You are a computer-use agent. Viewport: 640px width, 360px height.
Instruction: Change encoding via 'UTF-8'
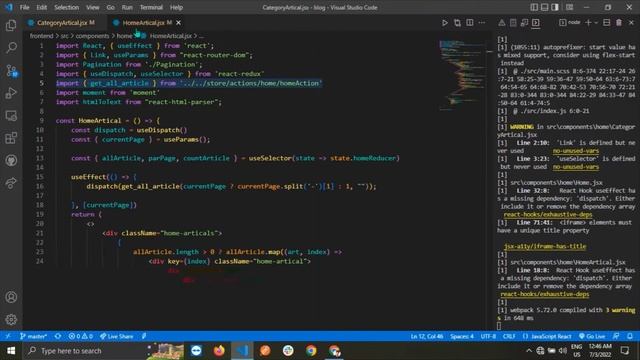[488, 336]
